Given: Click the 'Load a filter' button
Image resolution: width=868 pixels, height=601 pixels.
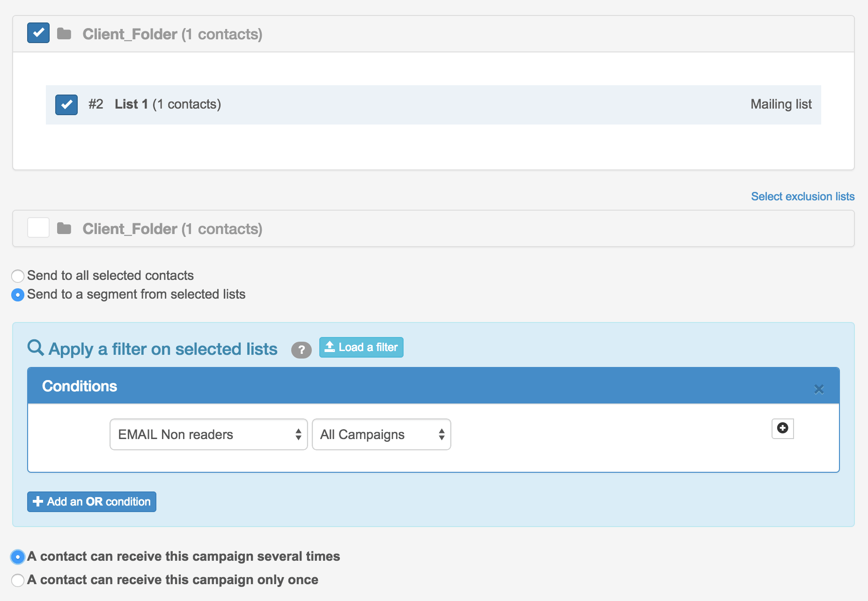Looking at the screenshot, I should tap(361, 347).
